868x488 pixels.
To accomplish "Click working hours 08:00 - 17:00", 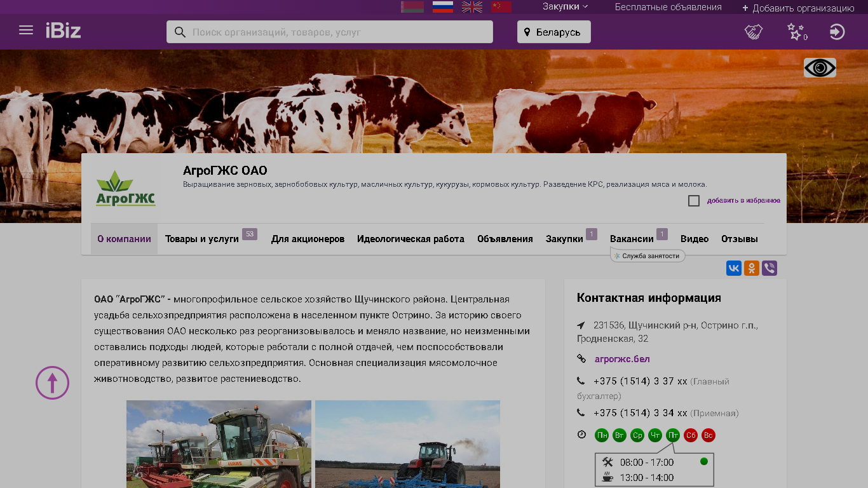I will point(647,463).
